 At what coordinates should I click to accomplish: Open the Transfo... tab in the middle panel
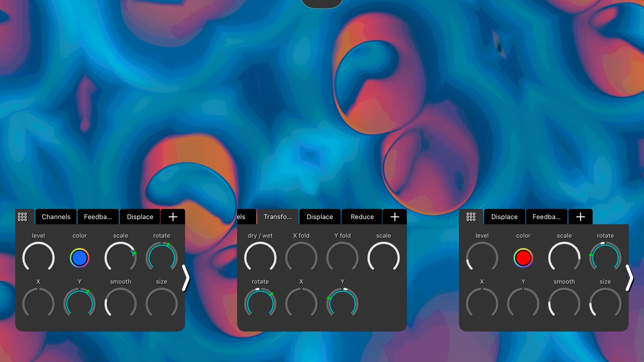pos(278,217)
